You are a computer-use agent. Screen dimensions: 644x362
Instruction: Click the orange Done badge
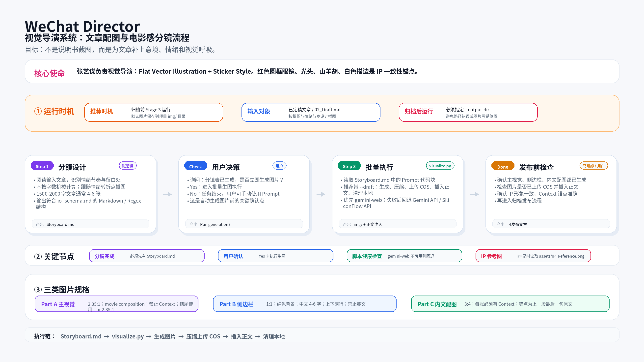[x=503, y=166]
